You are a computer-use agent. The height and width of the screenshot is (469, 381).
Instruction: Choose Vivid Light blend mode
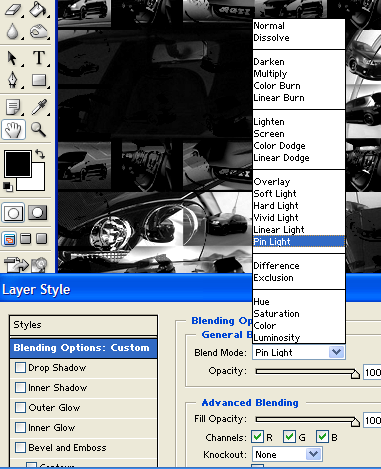click(x=299, y=218)
